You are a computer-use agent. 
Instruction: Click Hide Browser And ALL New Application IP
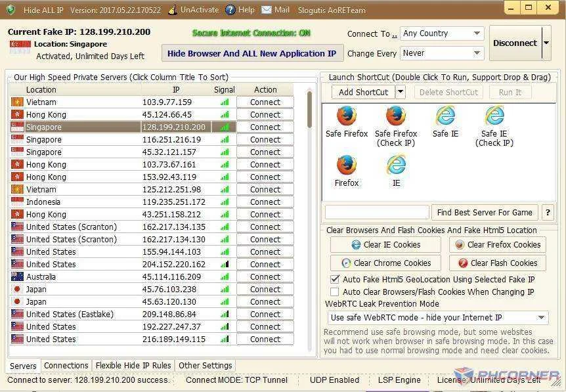(252, 53)
